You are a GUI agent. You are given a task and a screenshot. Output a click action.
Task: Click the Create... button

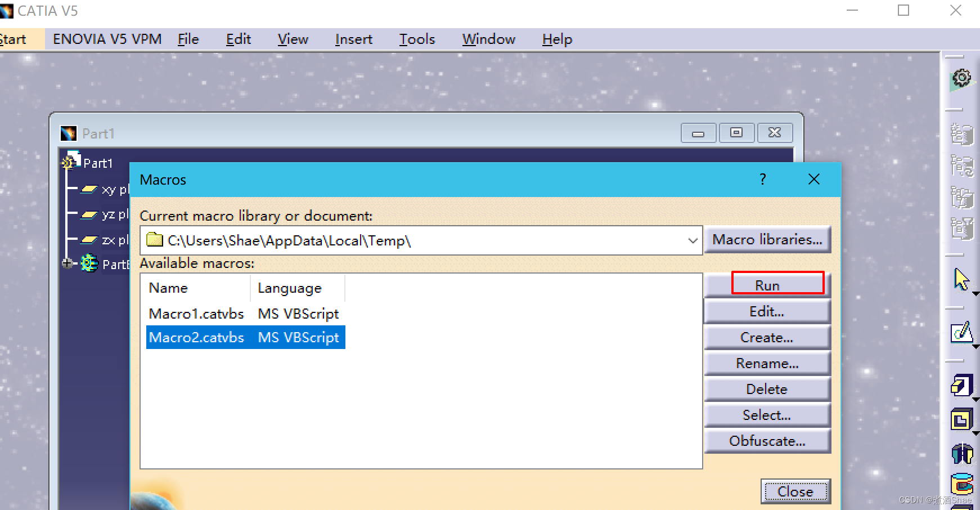pos(767,337)
